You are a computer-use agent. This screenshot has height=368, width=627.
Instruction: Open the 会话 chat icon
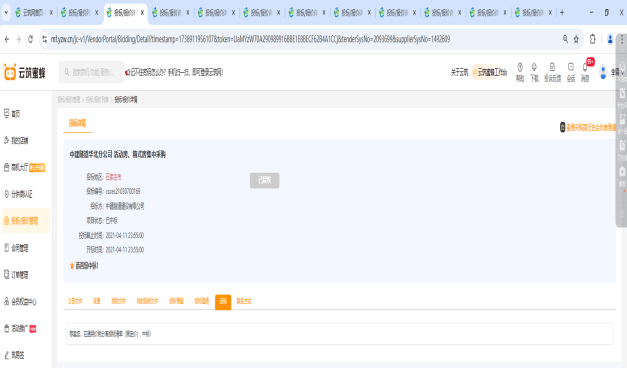pos(571,72)
